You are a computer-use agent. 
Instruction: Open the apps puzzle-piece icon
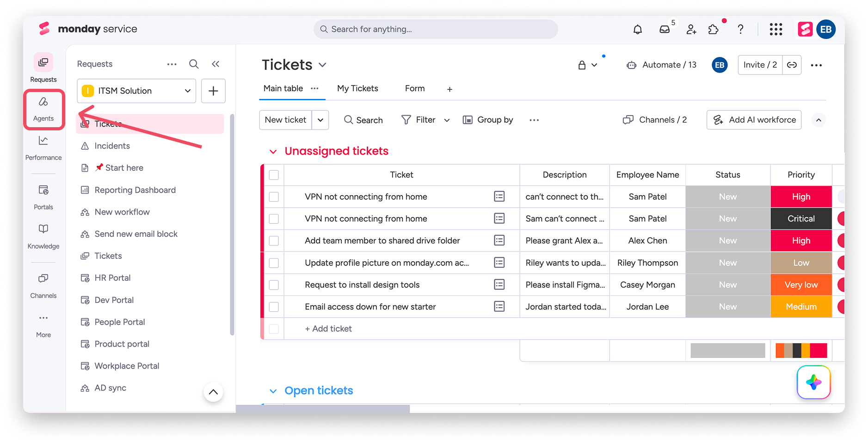pos(714,30)
